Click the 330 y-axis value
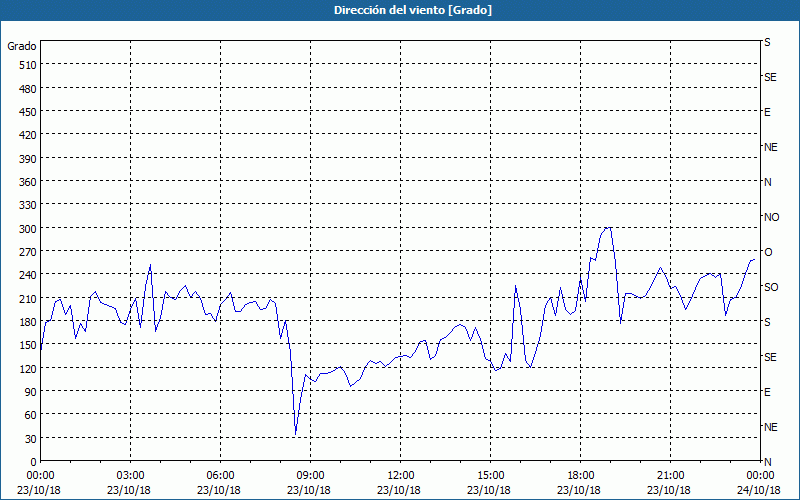Screen dimensions: 800x500 (28, 205)
